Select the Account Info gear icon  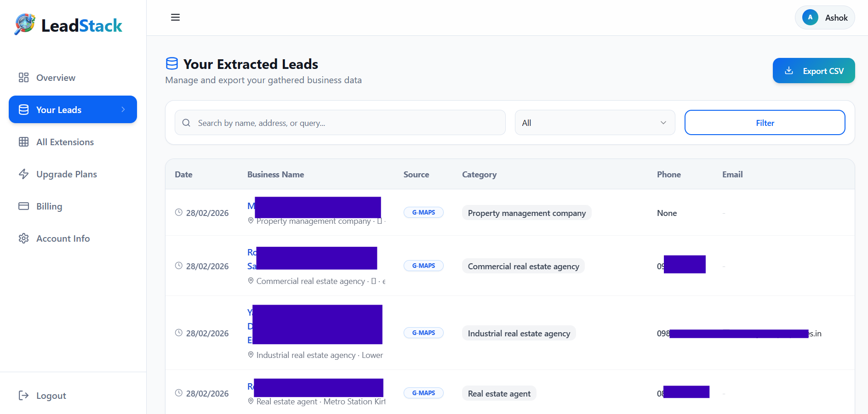coord(23,238)
